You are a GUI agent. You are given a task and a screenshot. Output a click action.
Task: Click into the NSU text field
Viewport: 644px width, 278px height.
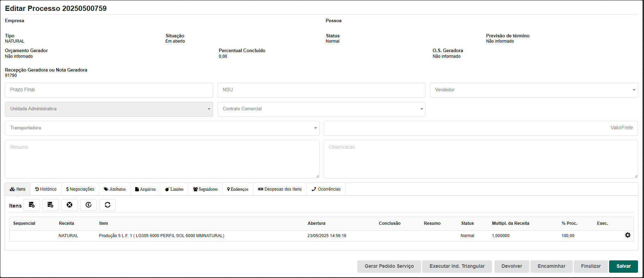click(x=321, y=90)
